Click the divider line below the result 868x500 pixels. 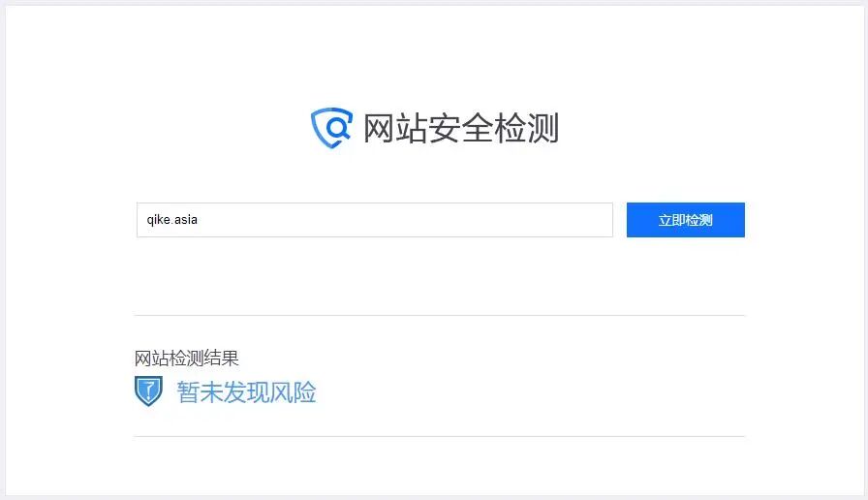pos(440,436)
